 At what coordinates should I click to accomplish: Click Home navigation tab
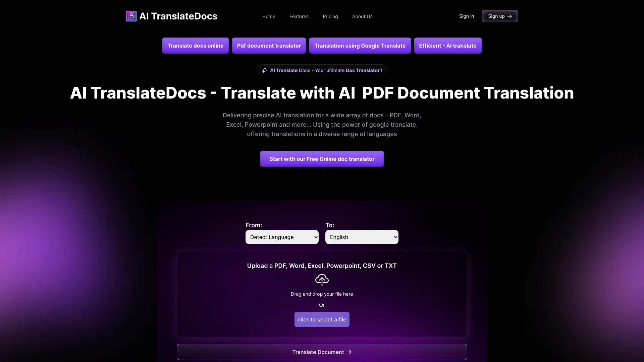pyautogui.click(x=268, y=16)
